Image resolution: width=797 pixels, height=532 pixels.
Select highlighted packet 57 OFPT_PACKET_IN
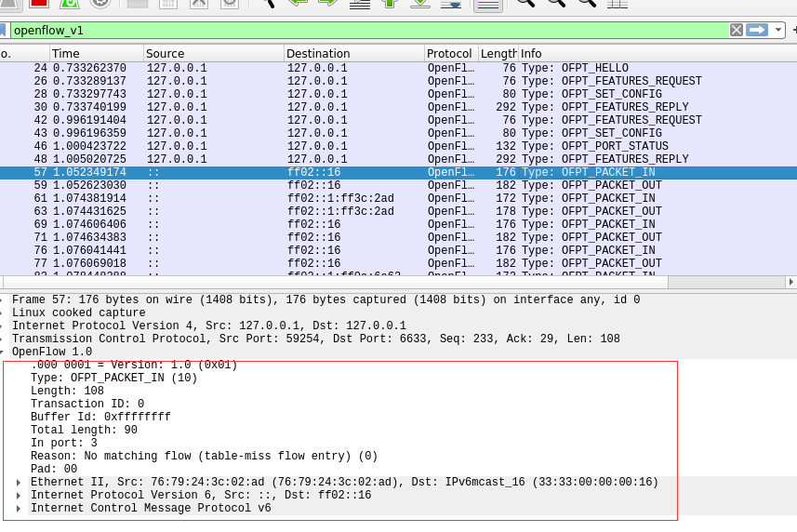(x=398, y=172)
